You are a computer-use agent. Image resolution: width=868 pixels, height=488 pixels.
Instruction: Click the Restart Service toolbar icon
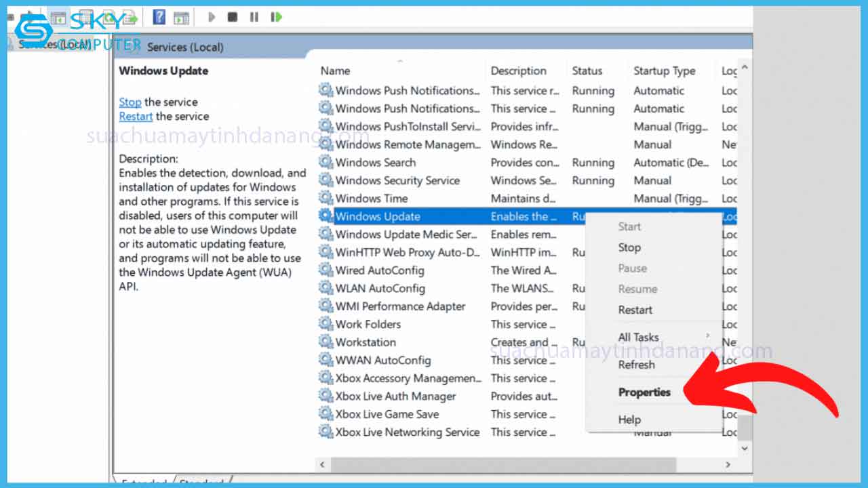276,17
